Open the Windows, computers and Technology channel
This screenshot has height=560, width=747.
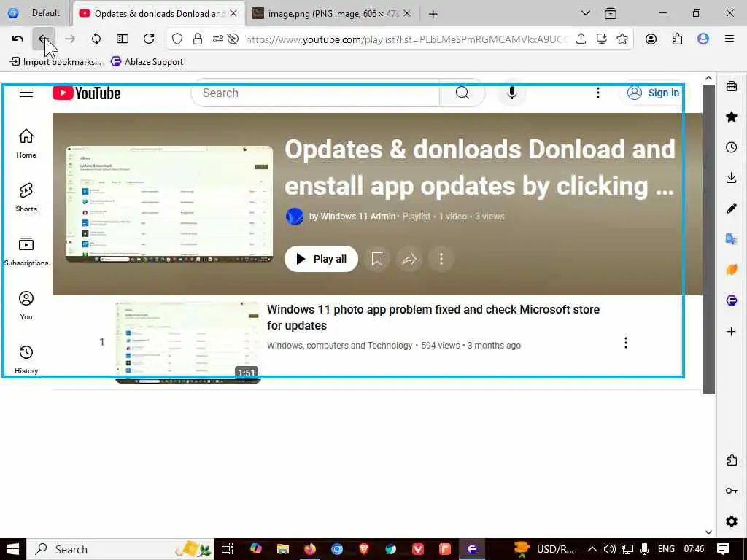(x=340, y=345)
